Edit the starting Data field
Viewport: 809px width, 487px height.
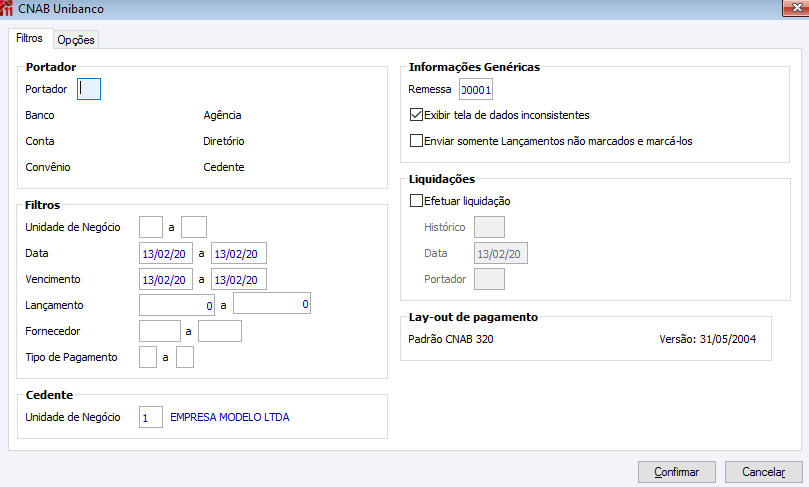(167, 253)
